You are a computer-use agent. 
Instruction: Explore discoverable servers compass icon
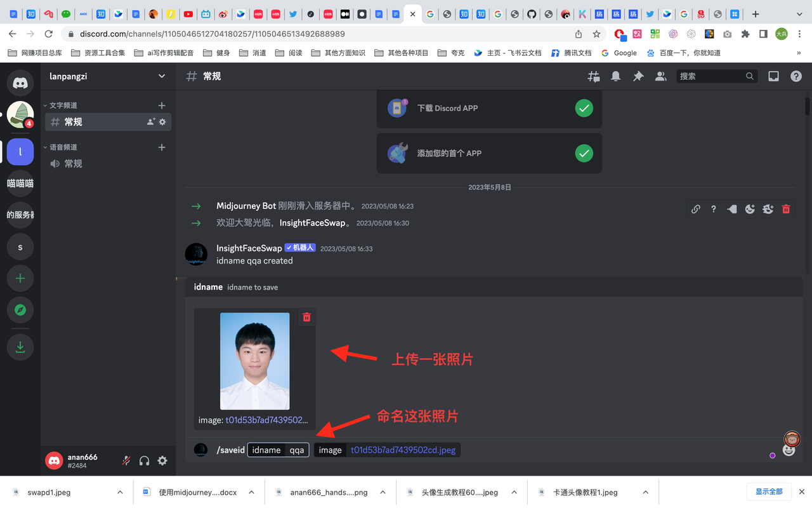(20, 310)
